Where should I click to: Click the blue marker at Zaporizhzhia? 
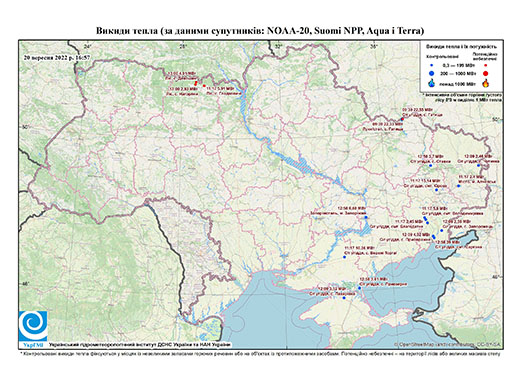(x=366, y=217)
